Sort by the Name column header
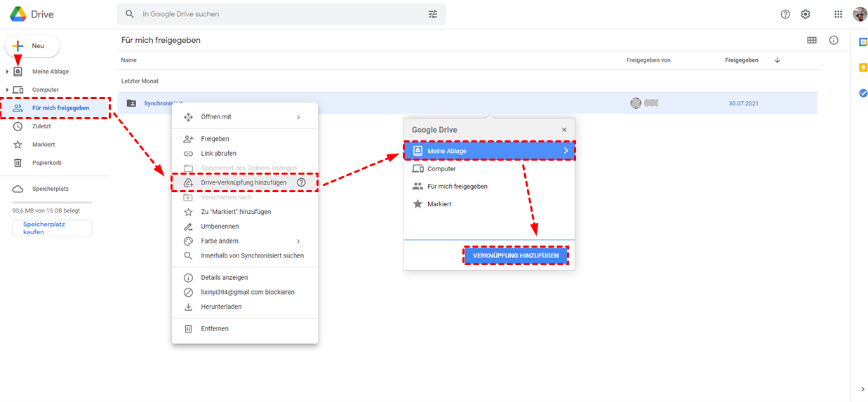This screenshot has height=402, width=868. click(x=129, y=60)
